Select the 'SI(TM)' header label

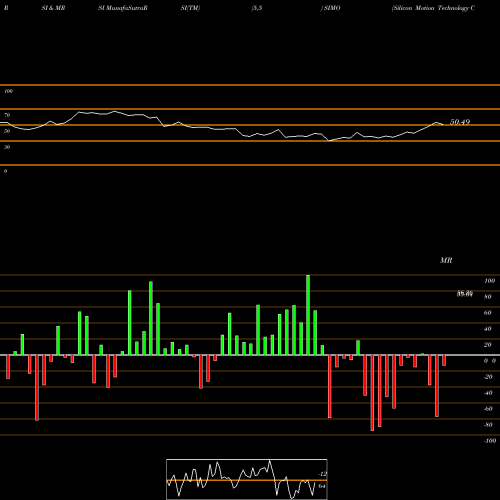pyautogui.click(x=190, y=8)
